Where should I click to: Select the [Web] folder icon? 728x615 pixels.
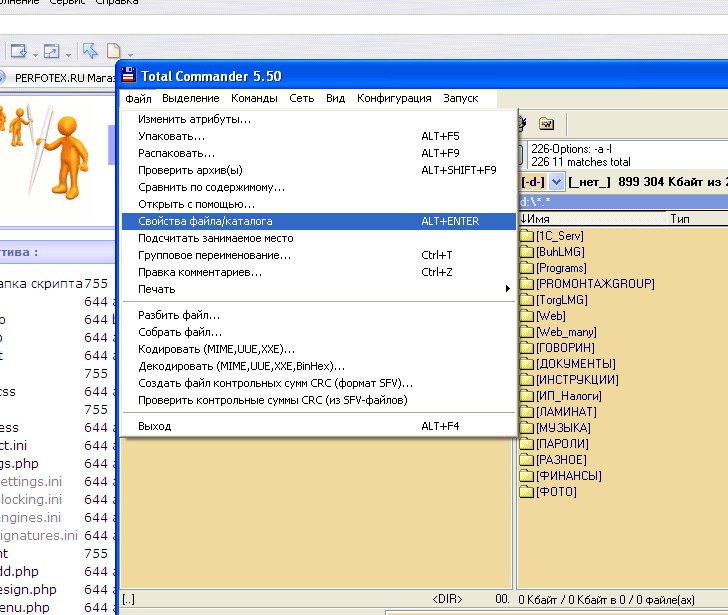pos(526,316)
